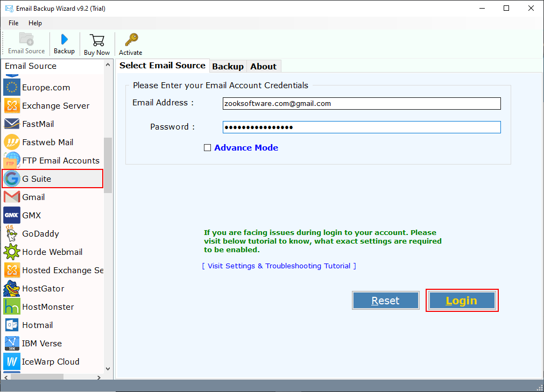
Task: Click the Email Source toolbar icon
Action: [26, 39]
